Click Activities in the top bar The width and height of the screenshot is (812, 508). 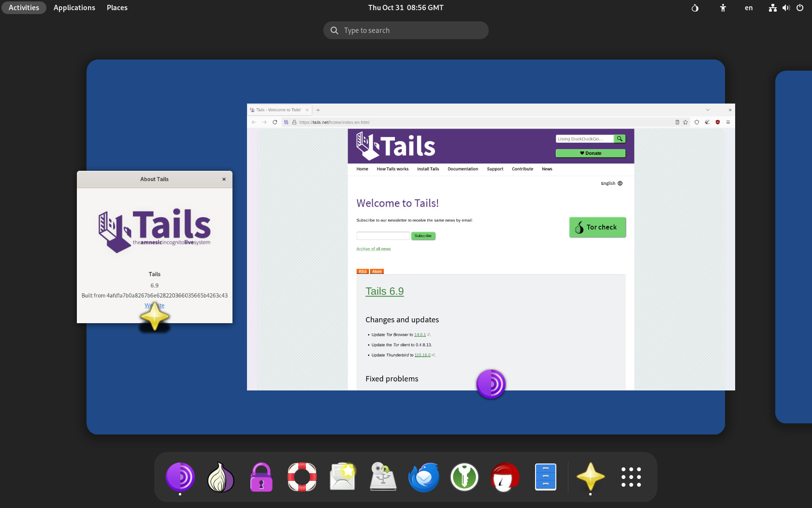pyautogui.click(x=24, y=8)
